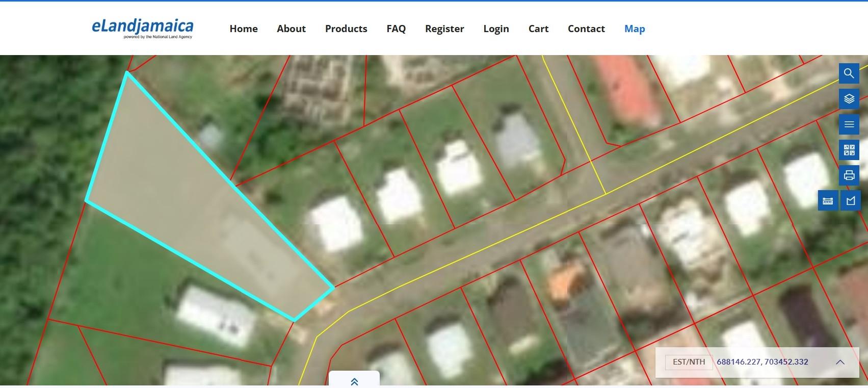Expand the coordinates panel chevron
Viewport: 868px width, 388px height.
[x=840, y=362]
